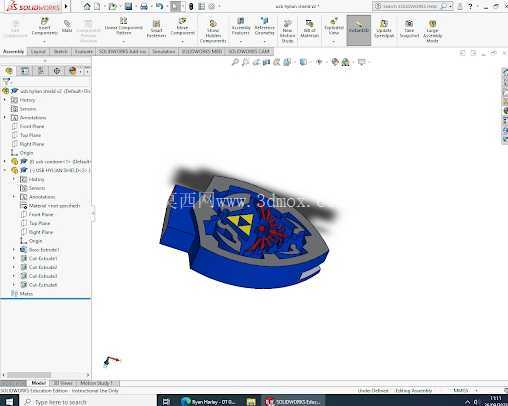The image size is (508, 406).
Task: Open the Exploded View dropdown arrow
Action: 334,41
